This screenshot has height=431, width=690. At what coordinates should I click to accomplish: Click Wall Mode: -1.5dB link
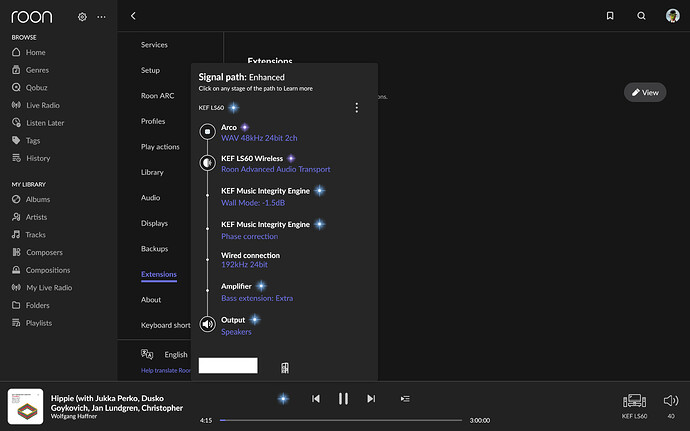tap(253, 203)
